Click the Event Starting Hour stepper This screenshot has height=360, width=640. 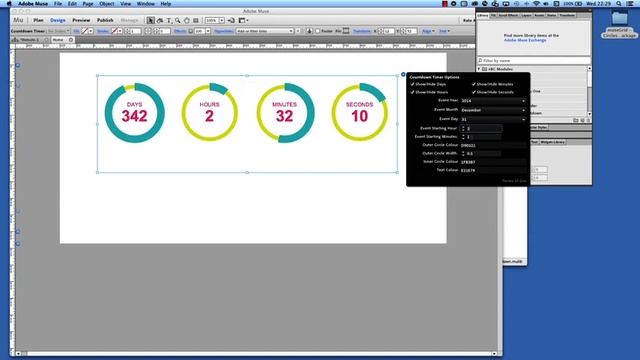pyautogui.click(x=463, y=128)
